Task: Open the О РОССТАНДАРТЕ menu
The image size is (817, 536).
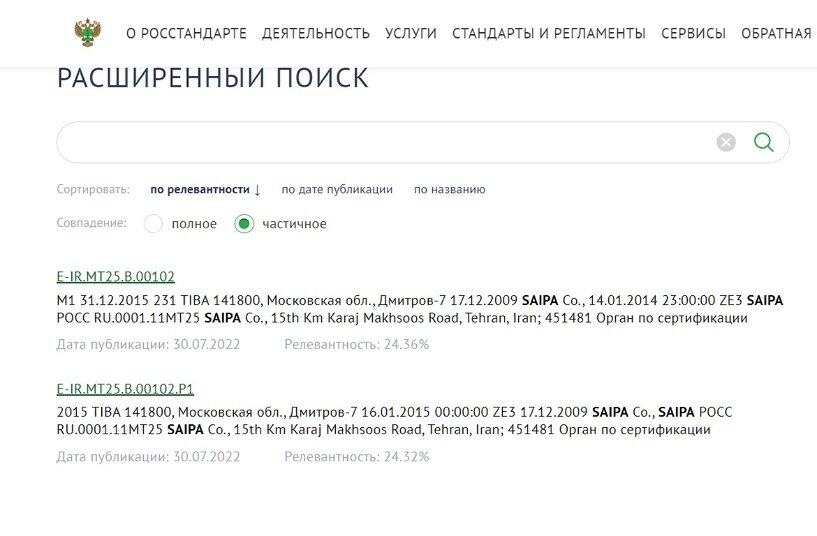Action: coord(186,33)
